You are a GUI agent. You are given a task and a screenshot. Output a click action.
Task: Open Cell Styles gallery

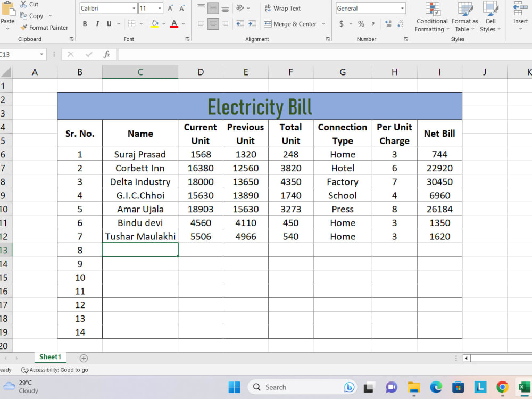coord(491,17)
